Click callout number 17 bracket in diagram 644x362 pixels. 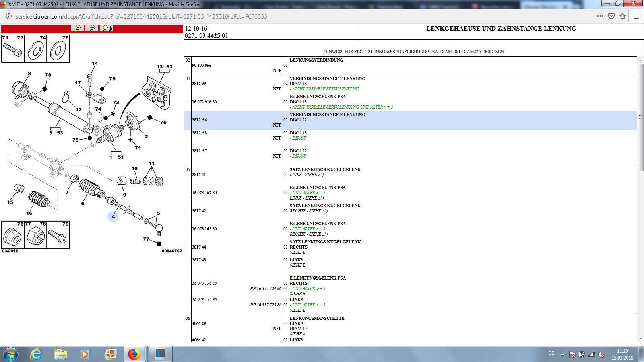tap(78, 83)
